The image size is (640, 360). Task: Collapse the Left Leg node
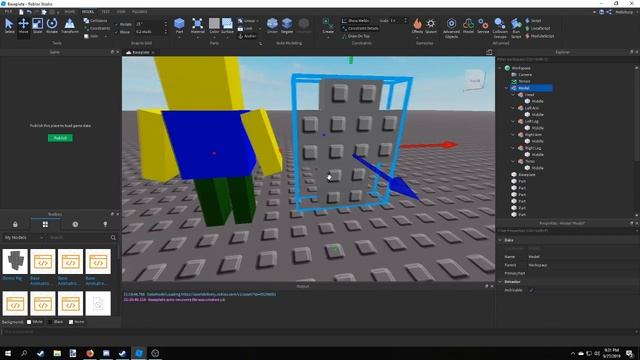point(513,121)
